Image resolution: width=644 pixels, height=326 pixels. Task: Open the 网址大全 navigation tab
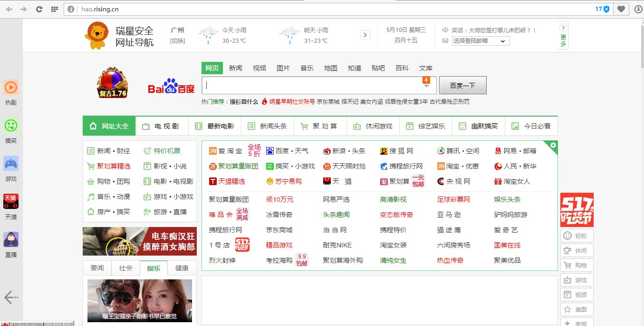109,126
